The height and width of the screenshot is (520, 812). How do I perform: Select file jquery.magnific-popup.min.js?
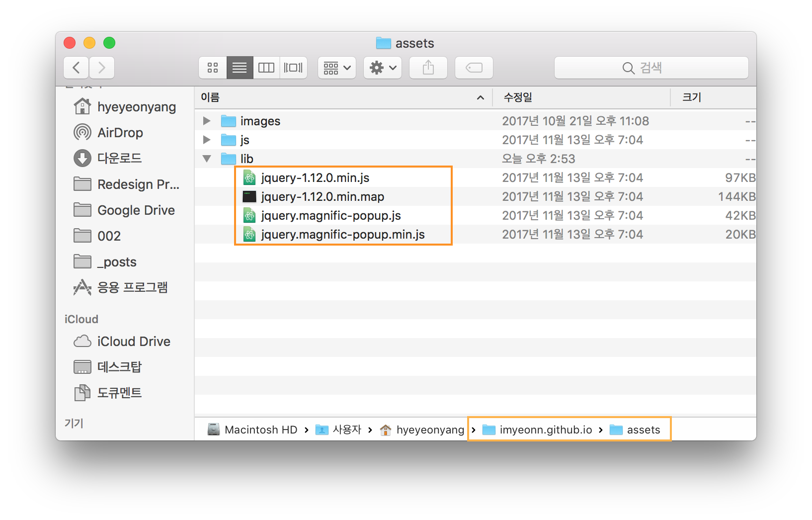coord(476,234)
